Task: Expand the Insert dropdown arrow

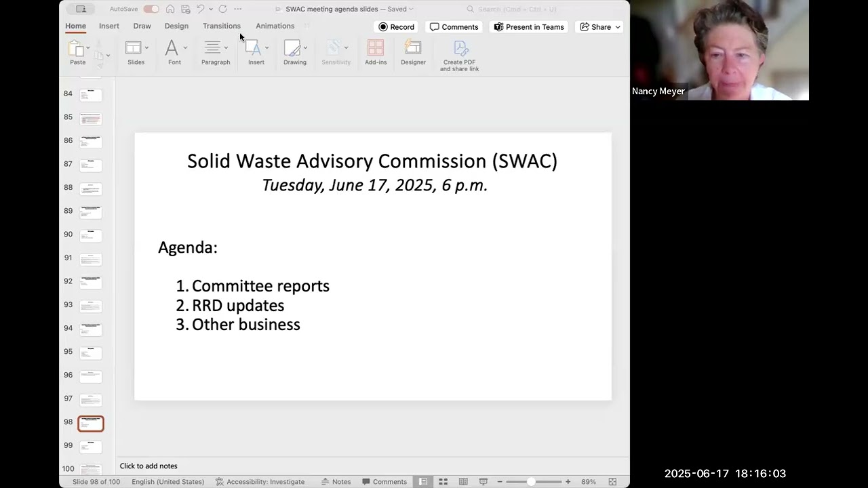Action: tap(267, 47)
